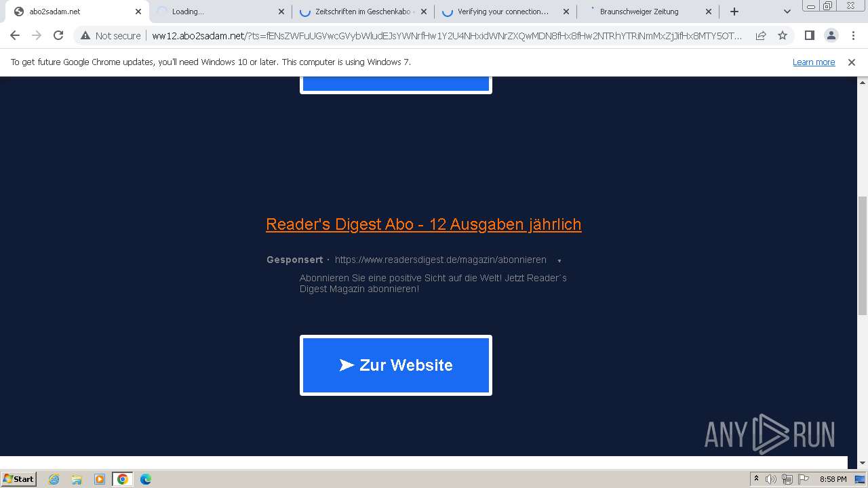Switch to Verifying your connection tab
Viewport: 868px width, 488px height.
pyautogui.click(x=505, y=12)
